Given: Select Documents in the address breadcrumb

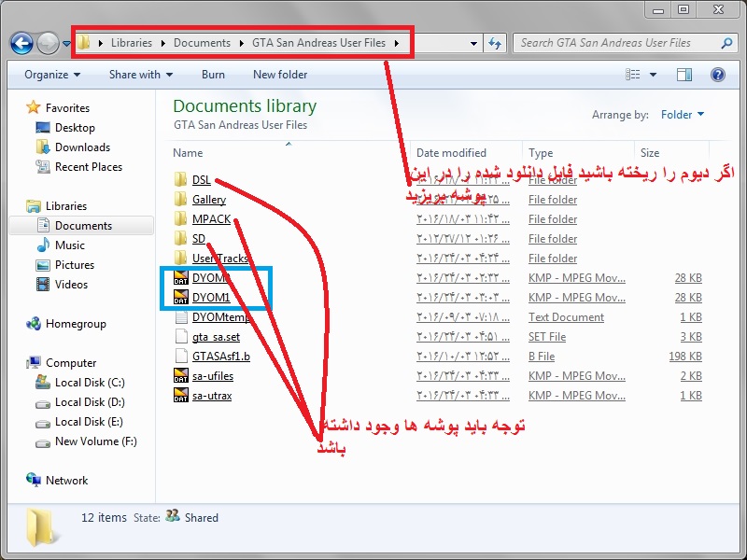Looking at the screenshot, I should [x=202, y=43].
